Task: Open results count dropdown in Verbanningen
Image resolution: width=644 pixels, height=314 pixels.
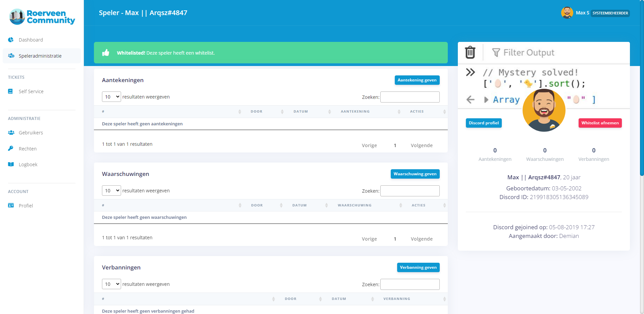Action: (111, 284)
